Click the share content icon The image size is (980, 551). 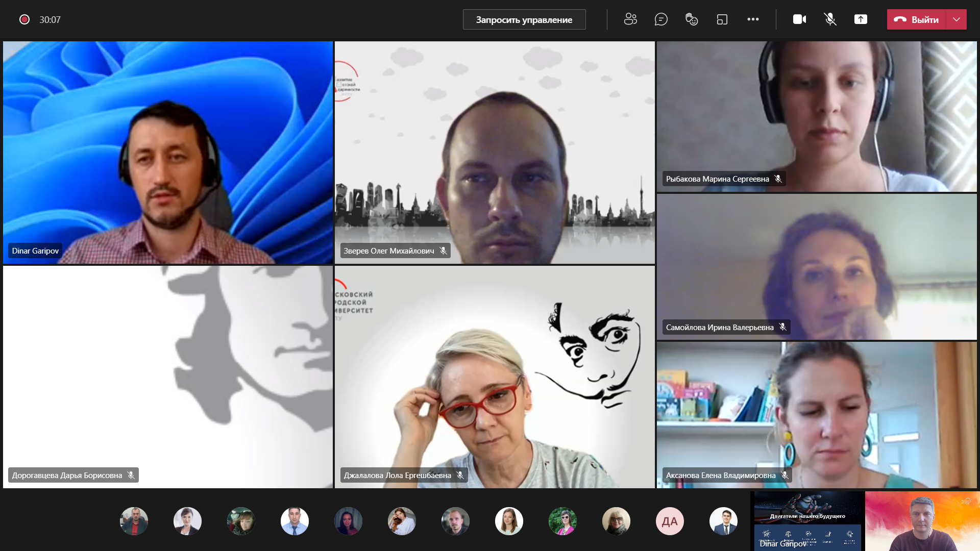[861, 19]
